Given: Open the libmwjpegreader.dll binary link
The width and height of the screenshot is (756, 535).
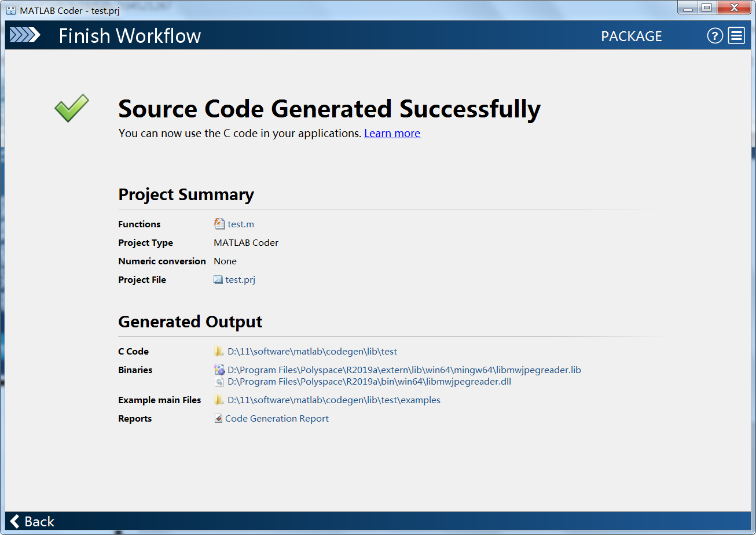Looking at the screenshot, I should point(369,382).
